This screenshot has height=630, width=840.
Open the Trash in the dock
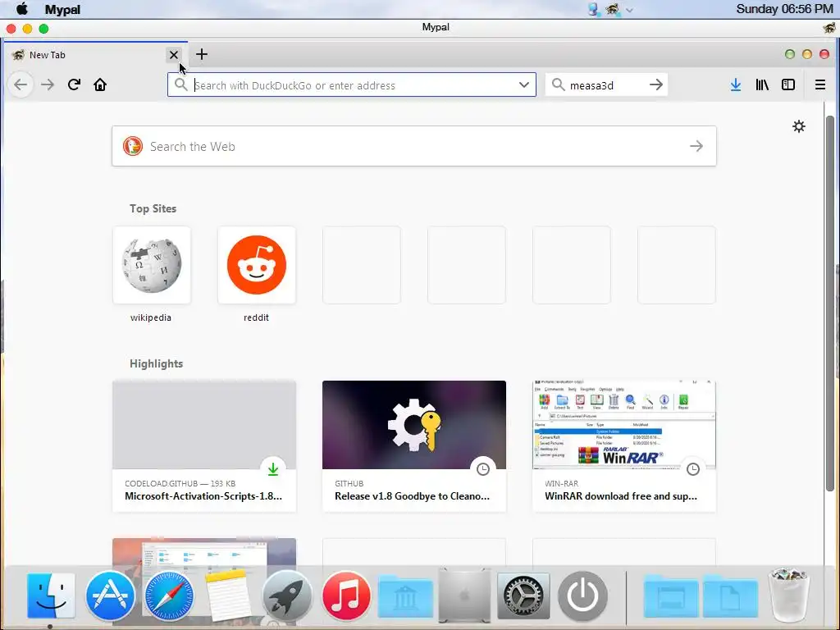click(x=788, y=595)
